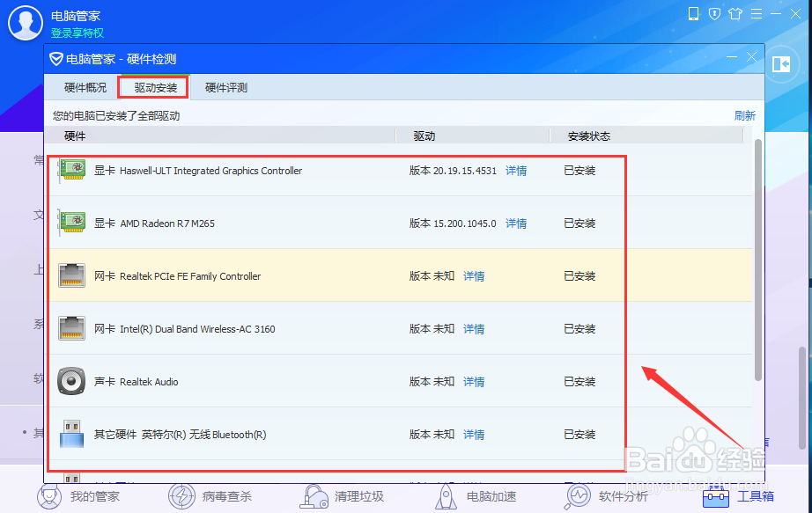Open 详情 for Intel Dual Band Wireless-AC

(474, 329)
